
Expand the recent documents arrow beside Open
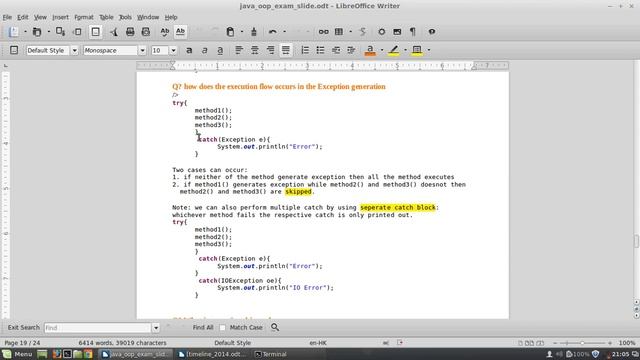(x=49, y=32)
